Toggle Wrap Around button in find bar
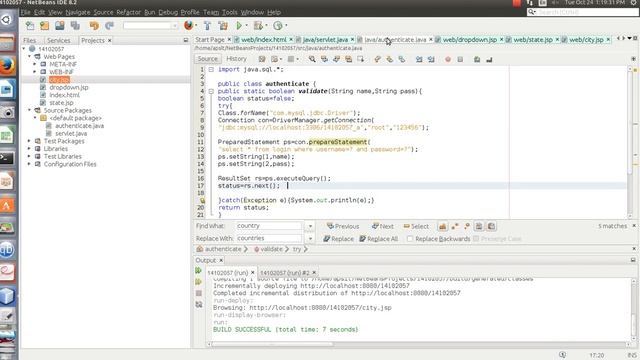The height and width of the screenshot is (360, 640). [491, 226]
